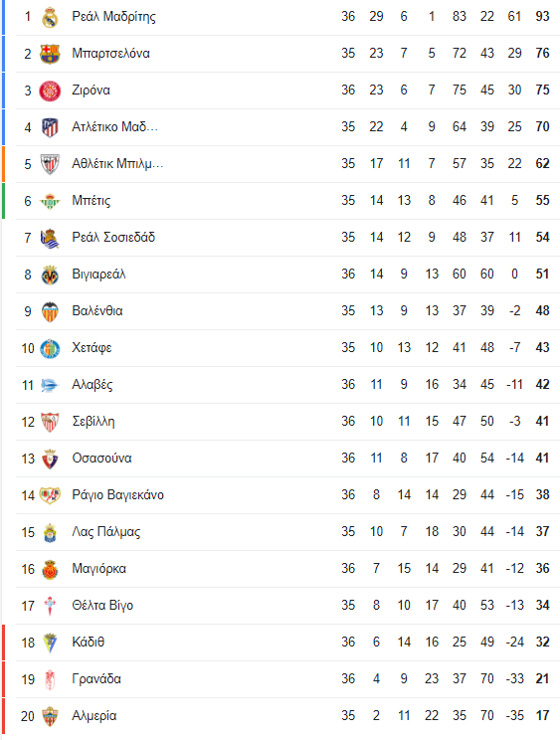The width and height of the screenshot is (560, 740).
Task: Click the Barcelona club crest icon
Action: click(50, 54)
